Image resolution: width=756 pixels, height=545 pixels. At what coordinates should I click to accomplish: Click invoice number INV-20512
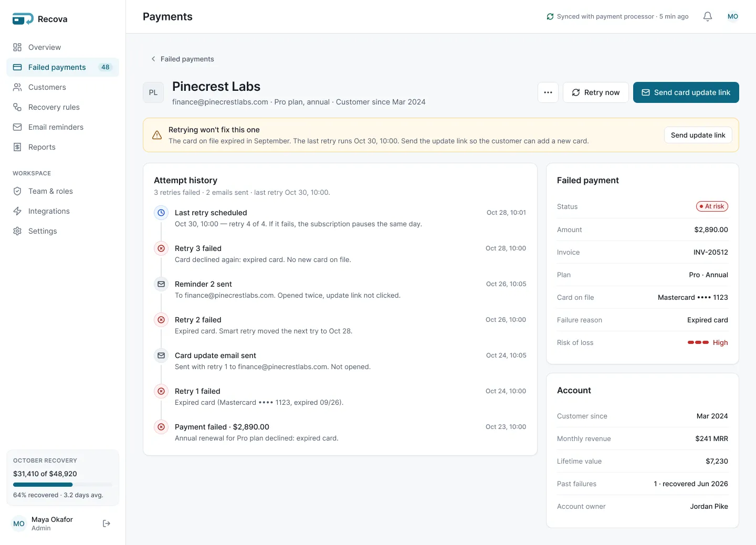coord(711,252)
